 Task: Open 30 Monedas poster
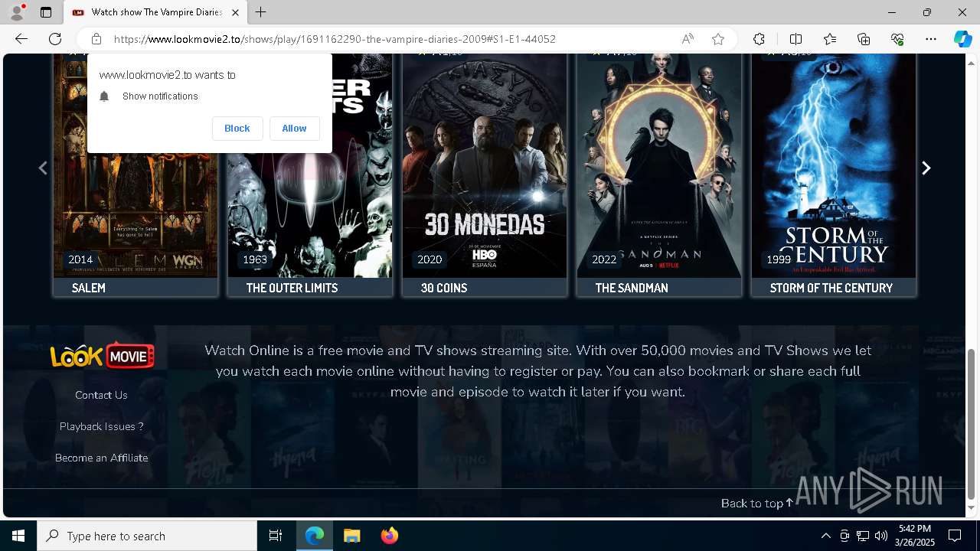coord(485,165)
